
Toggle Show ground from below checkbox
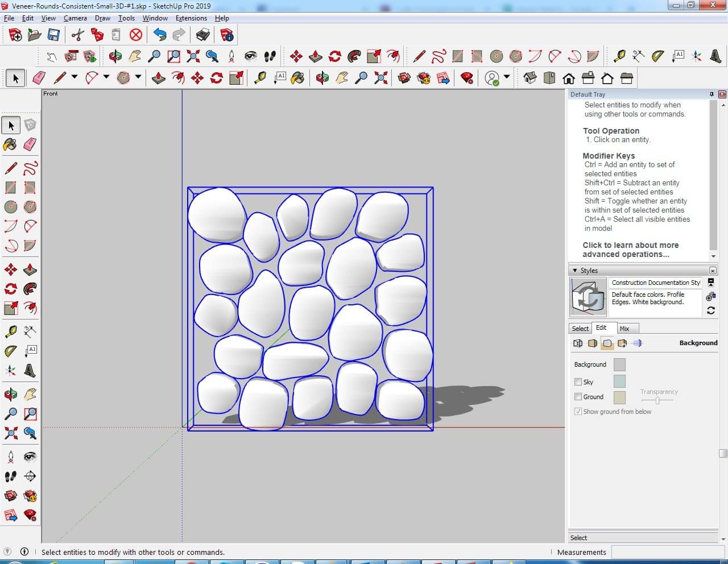(x=578, y=412)
